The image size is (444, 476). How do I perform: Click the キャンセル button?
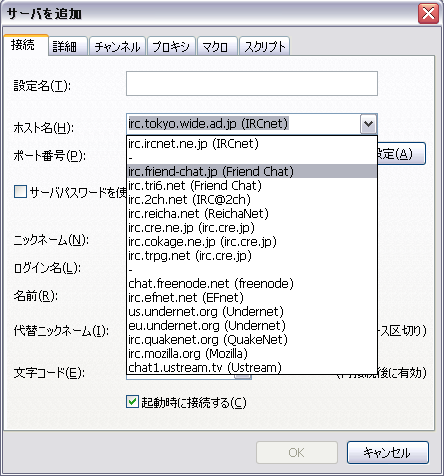(388, 452)
